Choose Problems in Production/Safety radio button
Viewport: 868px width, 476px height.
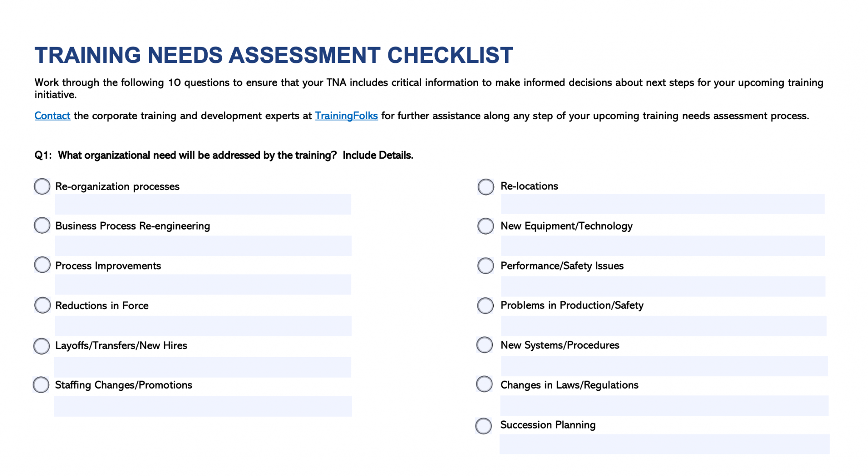[x=485, y=305]
